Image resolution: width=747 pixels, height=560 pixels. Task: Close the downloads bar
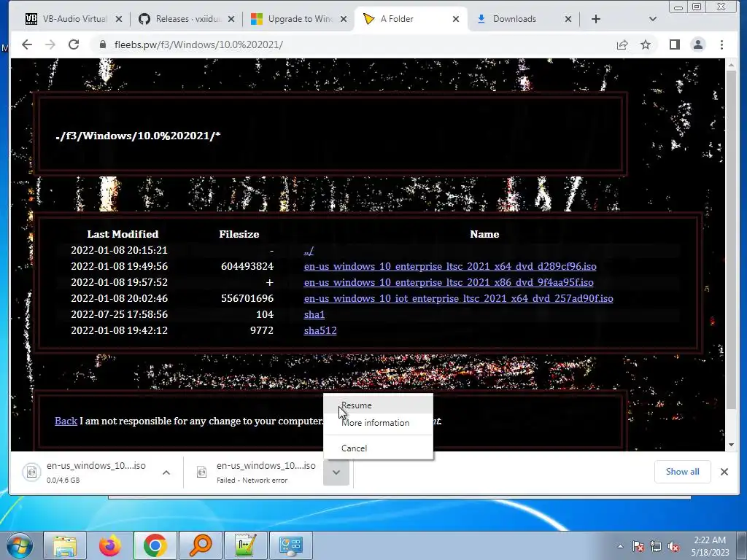click(x=724, y=472)
